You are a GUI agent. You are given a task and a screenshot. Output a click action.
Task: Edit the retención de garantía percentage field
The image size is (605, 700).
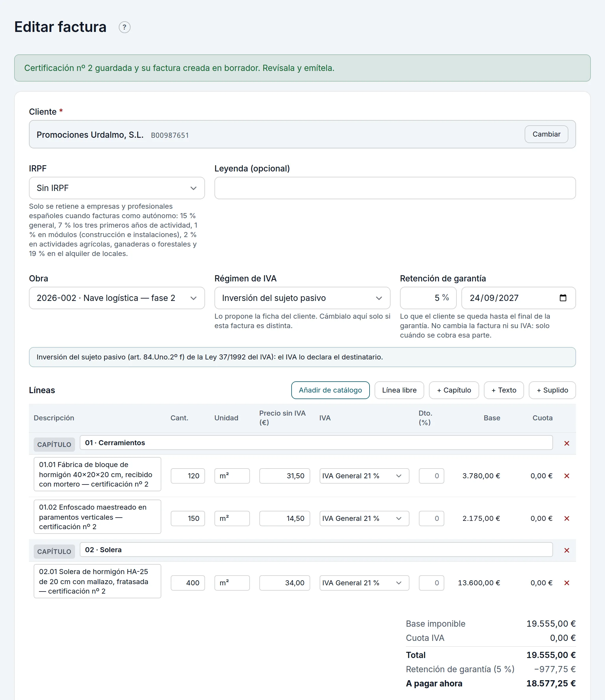pyautogui.click(x=428, y=298)
